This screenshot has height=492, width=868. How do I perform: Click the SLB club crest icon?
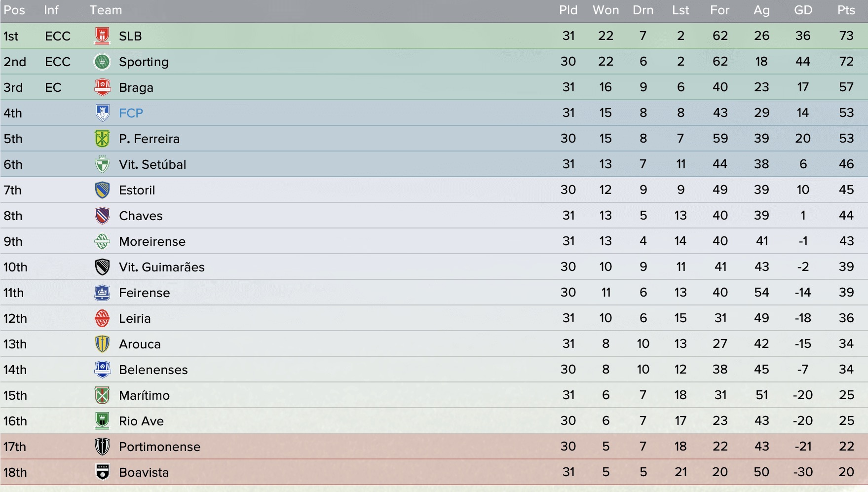point(102,36)
